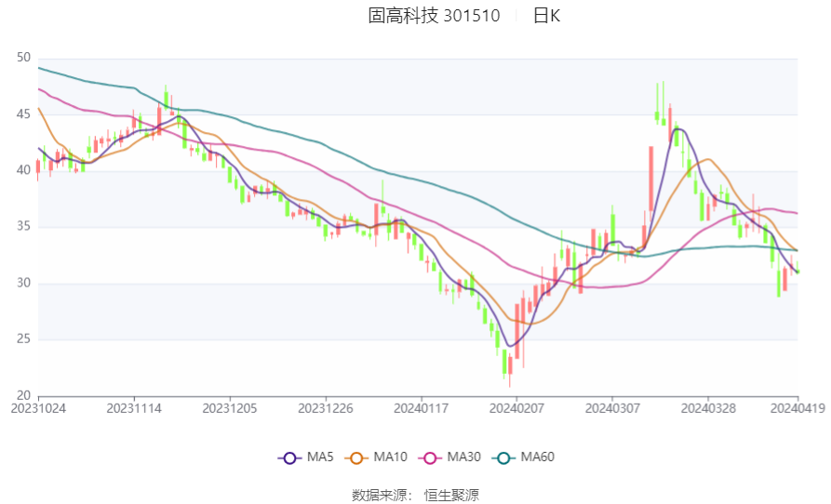This screenshot has width=831, height=504.
Task: Hide the MA10 series via its label
Action: point(390,458)
